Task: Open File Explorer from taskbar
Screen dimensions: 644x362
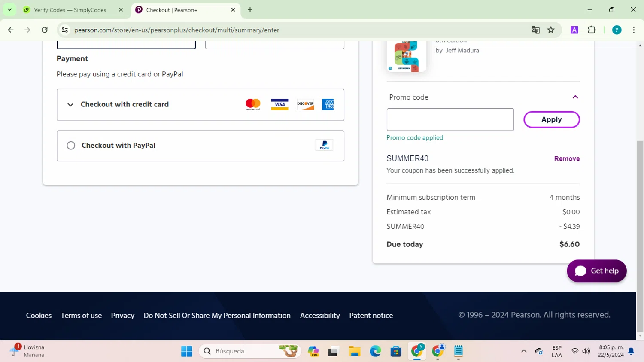Action: (x=354, y=351)
